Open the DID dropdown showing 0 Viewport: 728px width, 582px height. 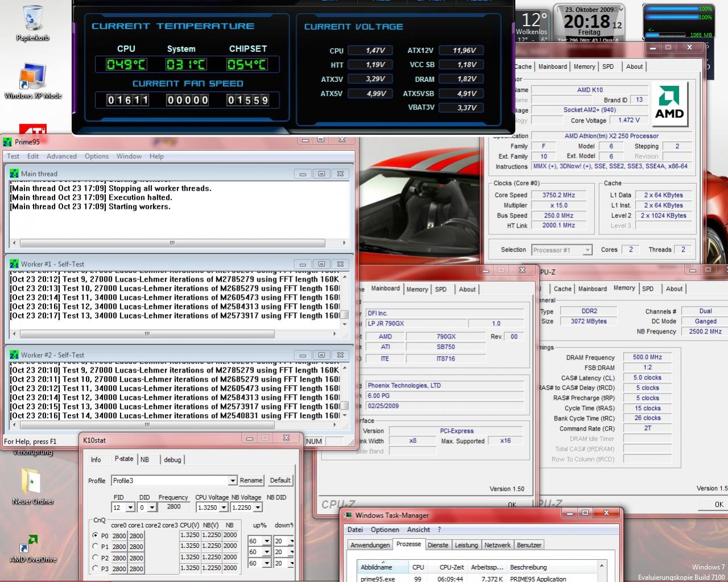[152, 507]
